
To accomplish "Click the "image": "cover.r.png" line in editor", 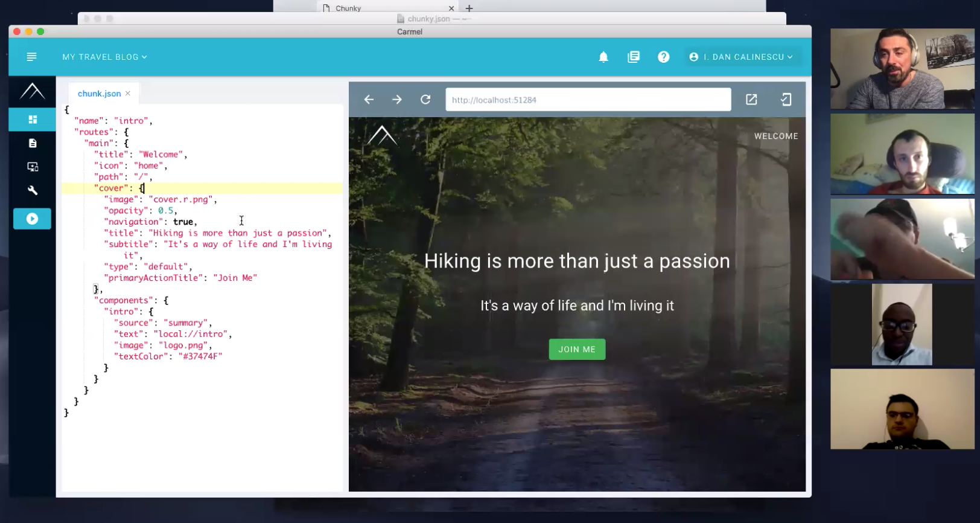I will 161,199.
